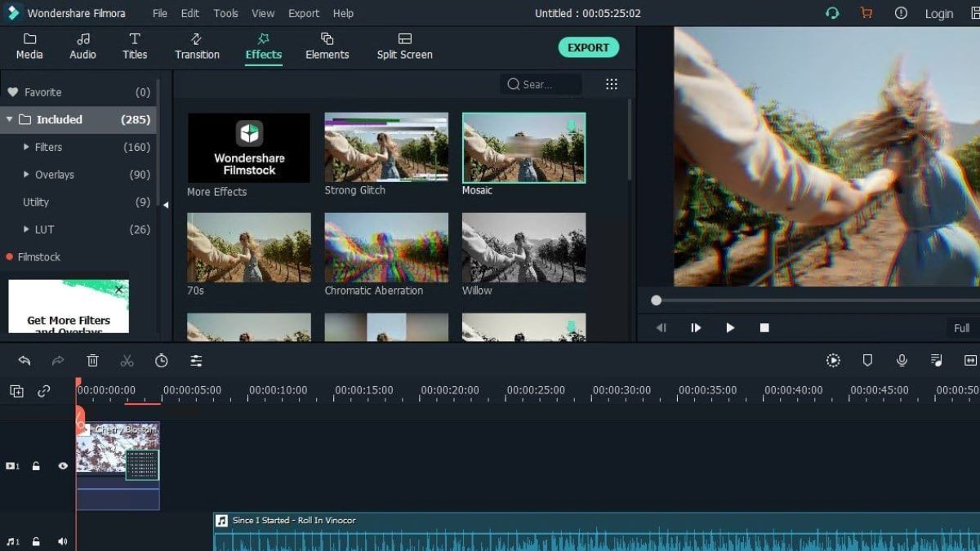Click the zoom to fit timeline icon

[x=970, y=361]
